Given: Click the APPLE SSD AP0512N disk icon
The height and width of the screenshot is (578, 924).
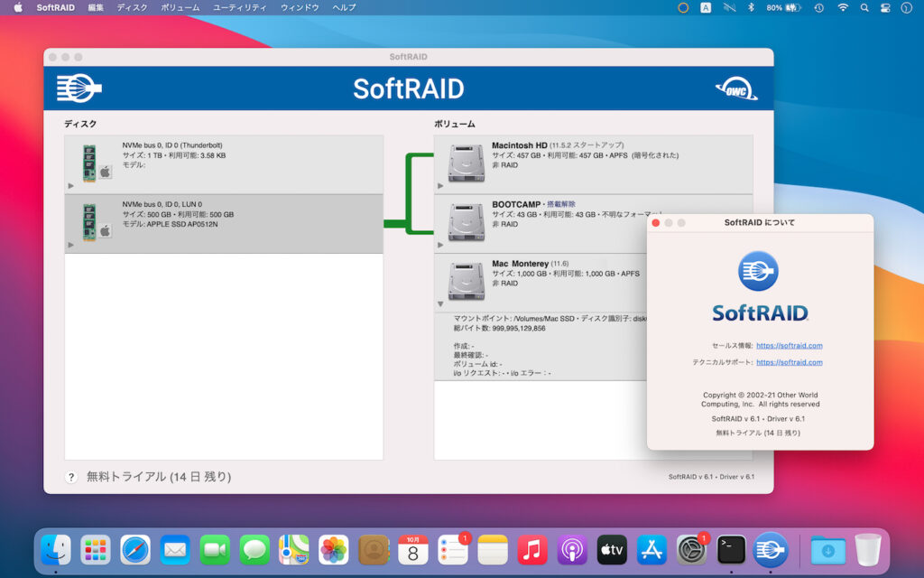Looking at the screenshot, I should (91, 221).
